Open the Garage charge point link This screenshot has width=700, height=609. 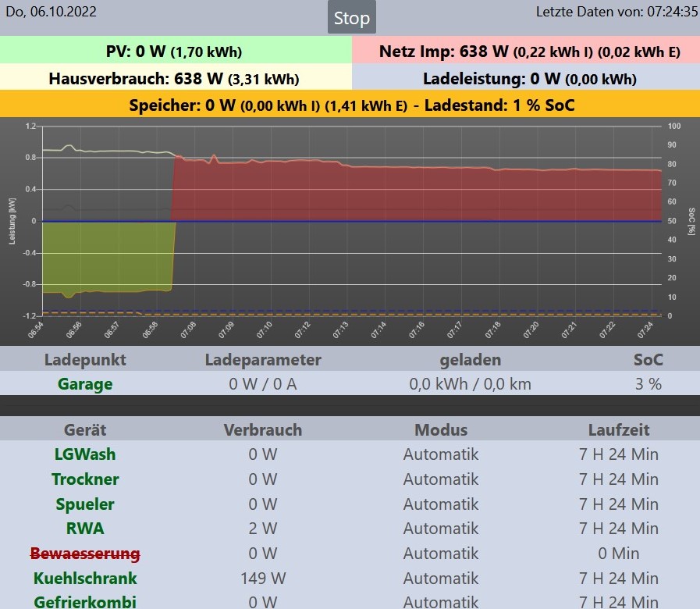tap(85, 384)
